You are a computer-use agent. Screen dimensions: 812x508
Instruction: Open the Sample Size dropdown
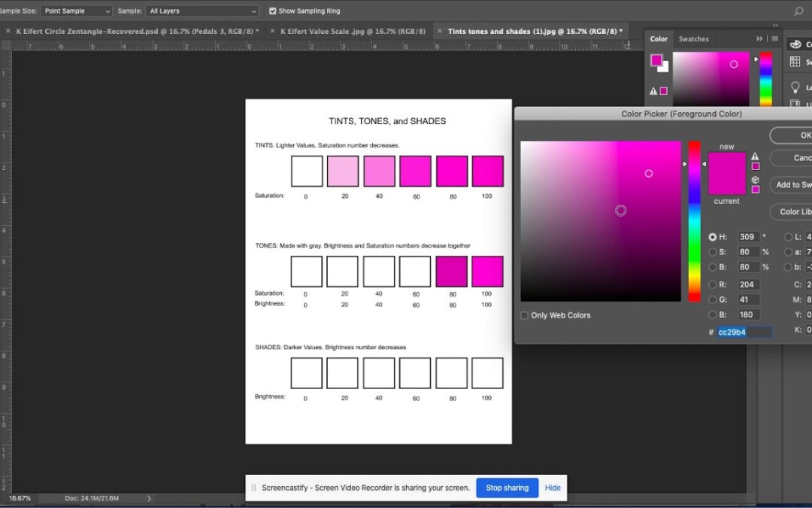76,11
